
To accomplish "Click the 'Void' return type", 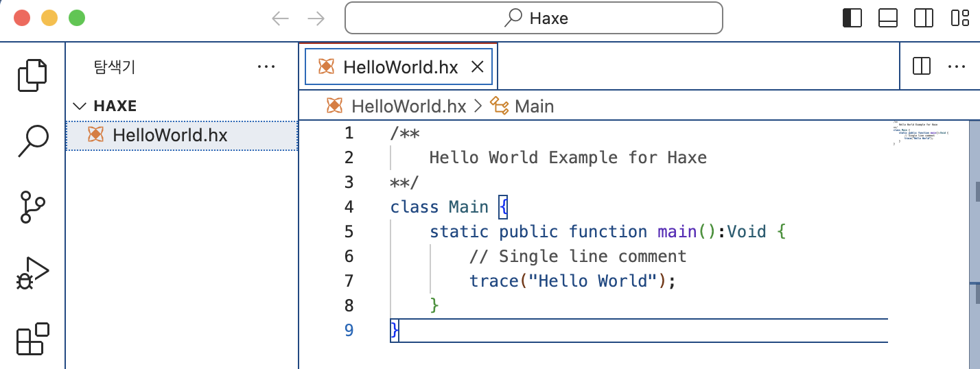I will 747,232.
